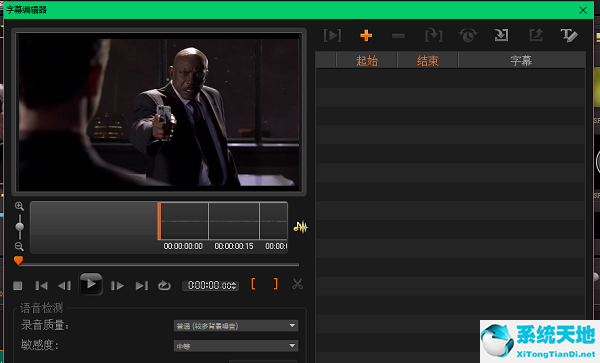
Task: Click the play selected subtitle icon
Action: pyautogui.click(x=332, y=36)
